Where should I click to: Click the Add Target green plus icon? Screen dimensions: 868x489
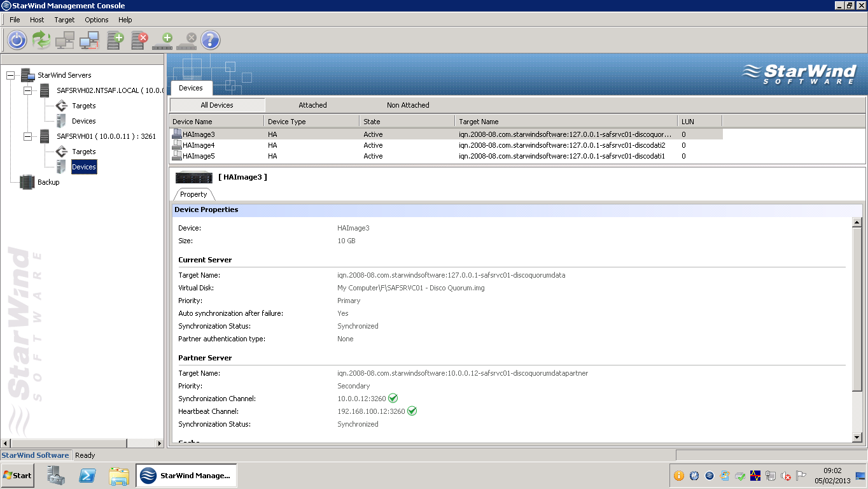[115, 40]
